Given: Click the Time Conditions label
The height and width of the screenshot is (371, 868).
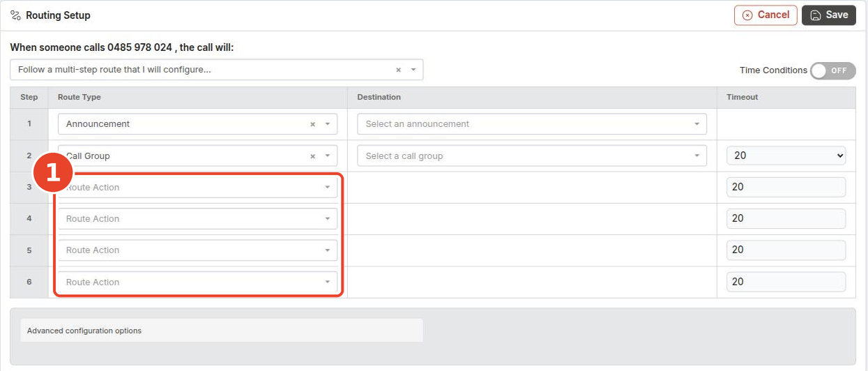Looking at the screenshot, I should pyautogui.click(x=773, y=70).
